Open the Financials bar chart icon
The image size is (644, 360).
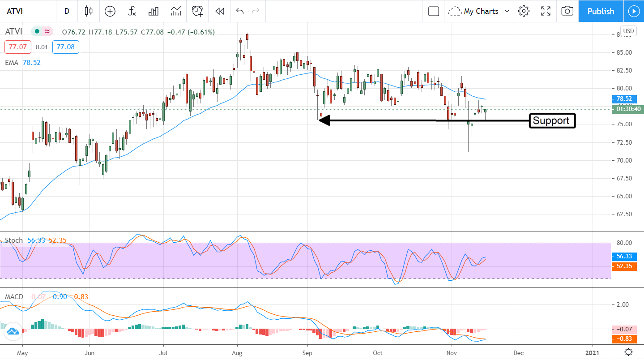(x=154, y=11)
